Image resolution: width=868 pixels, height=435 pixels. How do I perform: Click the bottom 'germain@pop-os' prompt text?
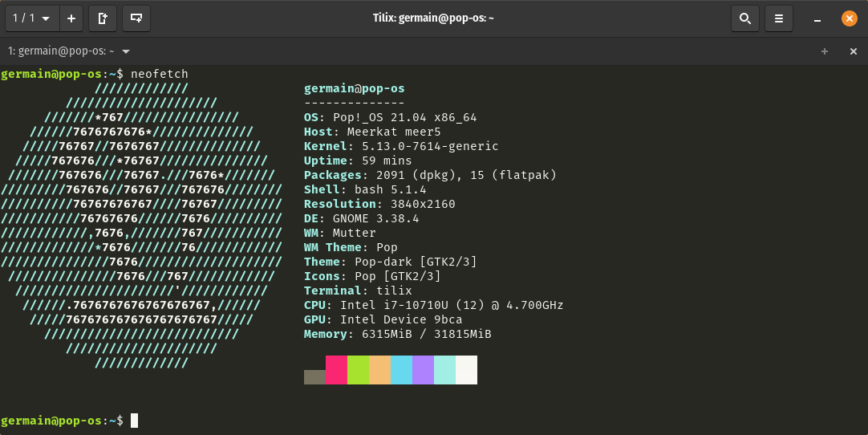pyautogui.click(x=51, y=421)
